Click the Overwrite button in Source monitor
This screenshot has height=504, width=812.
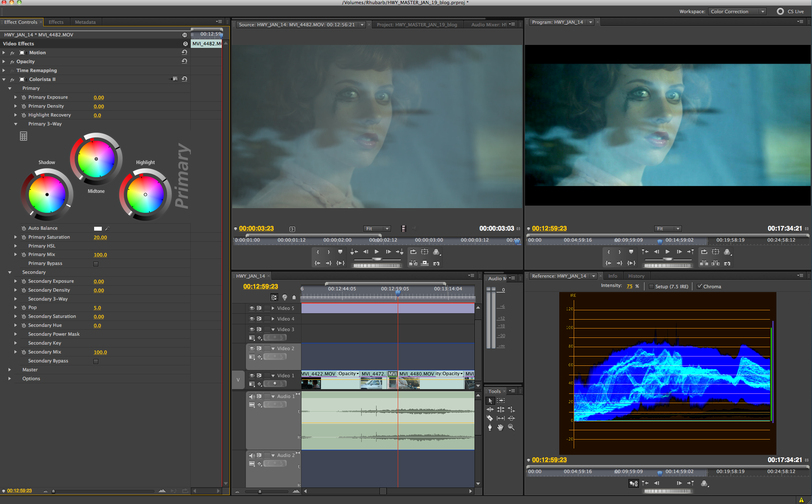[425, 263]
